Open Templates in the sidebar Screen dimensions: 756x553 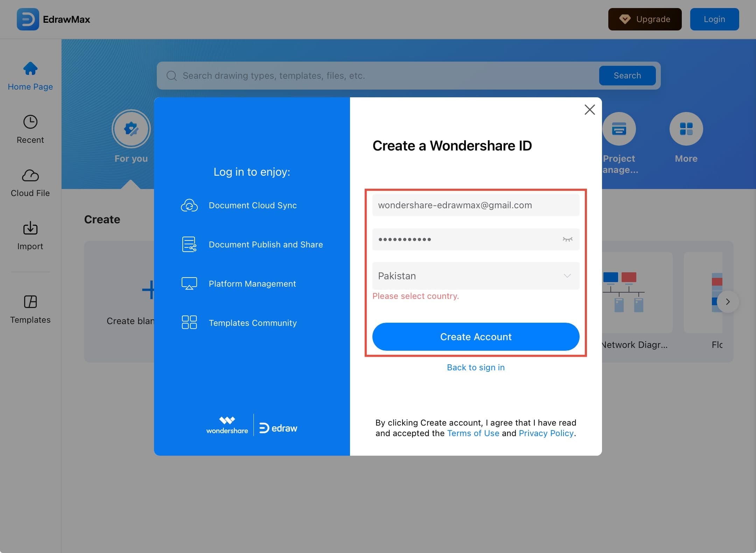pos(30,302)
